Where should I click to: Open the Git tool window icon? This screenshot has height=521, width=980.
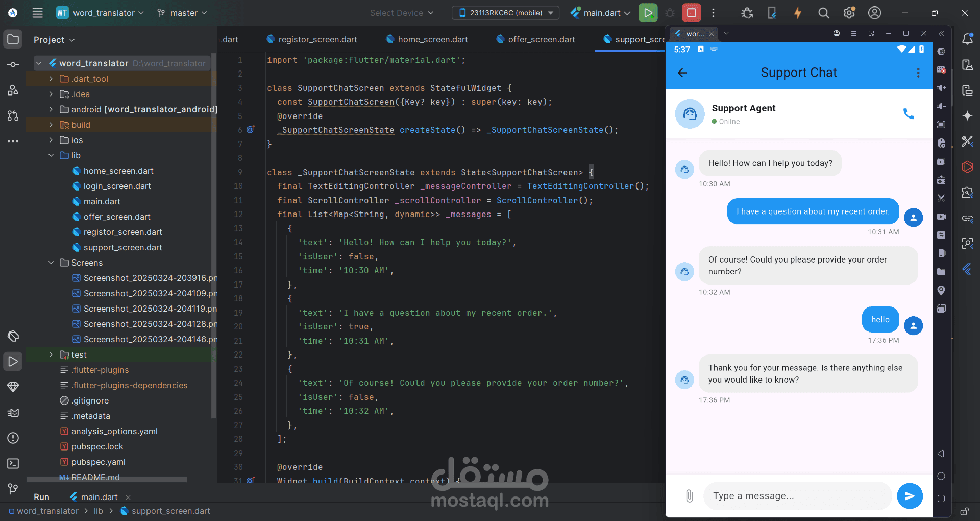click(13, 489)
